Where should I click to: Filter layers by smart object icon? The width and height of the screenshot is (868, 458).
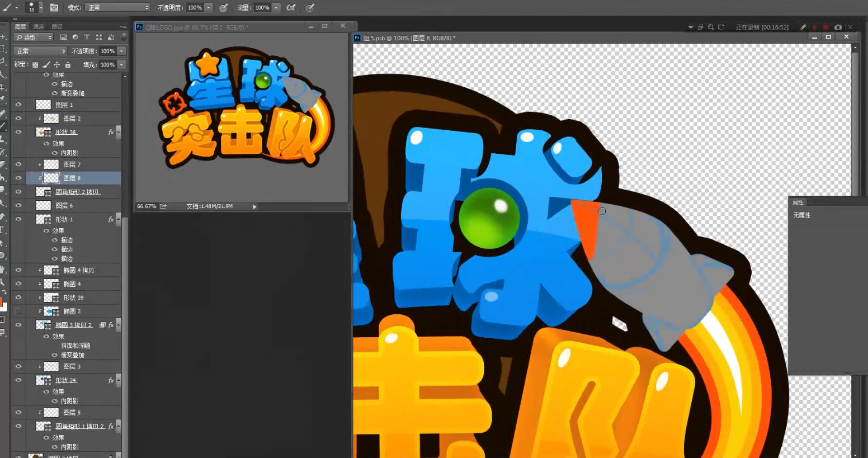pyautogui.click(x=111, y=37)
